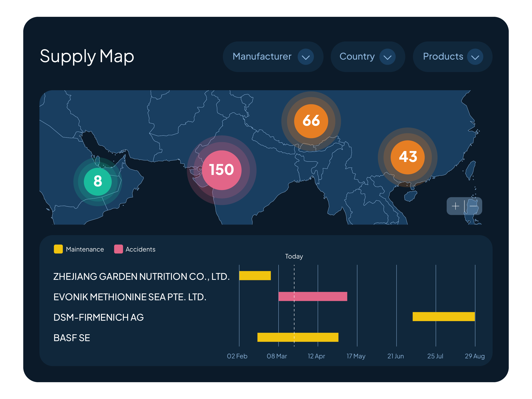Open the Country dropdown
This screenshot has height=399, width=532.
pyautogui.click(x=357, y=57)
